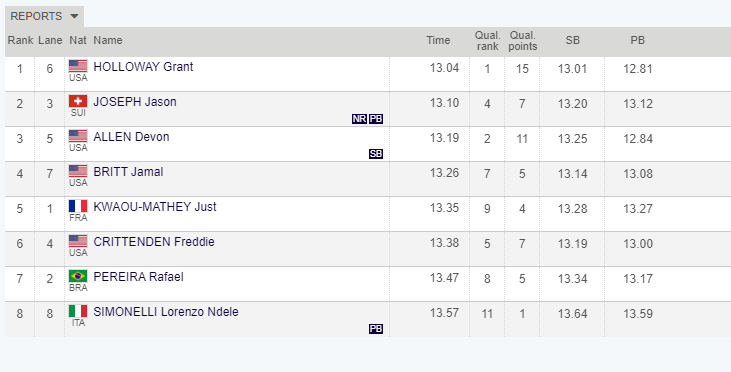Screen dimensions: 731x372
Task: Click the Italian flag beside SIMONELLI
Action: click(78, 310)
